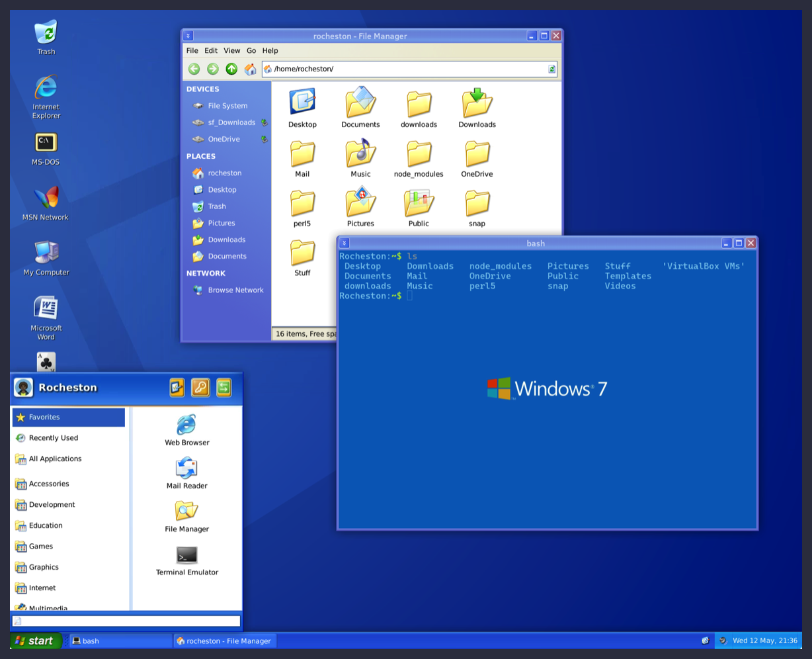Select the snap folder icon
Image resolution: width=812 pixels, height=659 pixels.
point(477,202)
